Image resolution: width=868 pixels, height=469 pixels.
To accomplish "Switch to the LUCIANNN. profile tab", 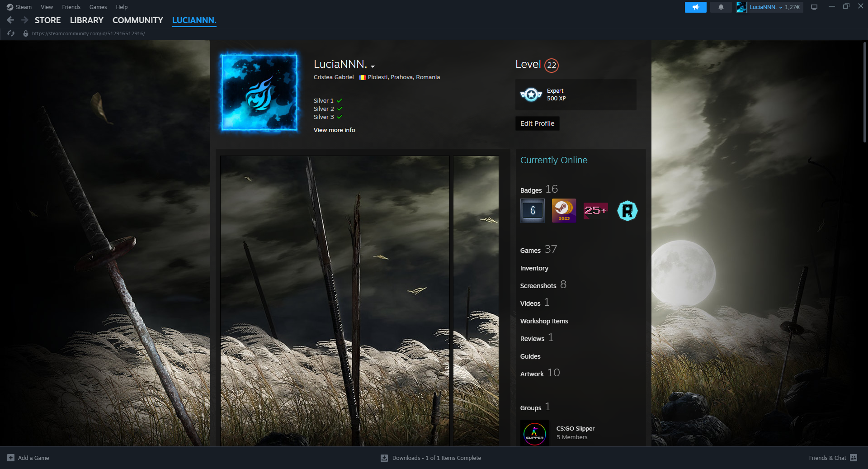I will [194, 20].
